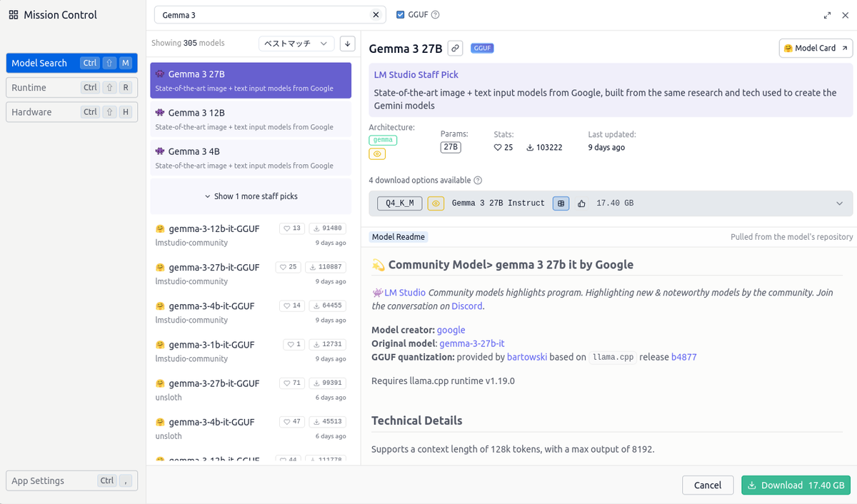Select the Model Readme tab

399,237
